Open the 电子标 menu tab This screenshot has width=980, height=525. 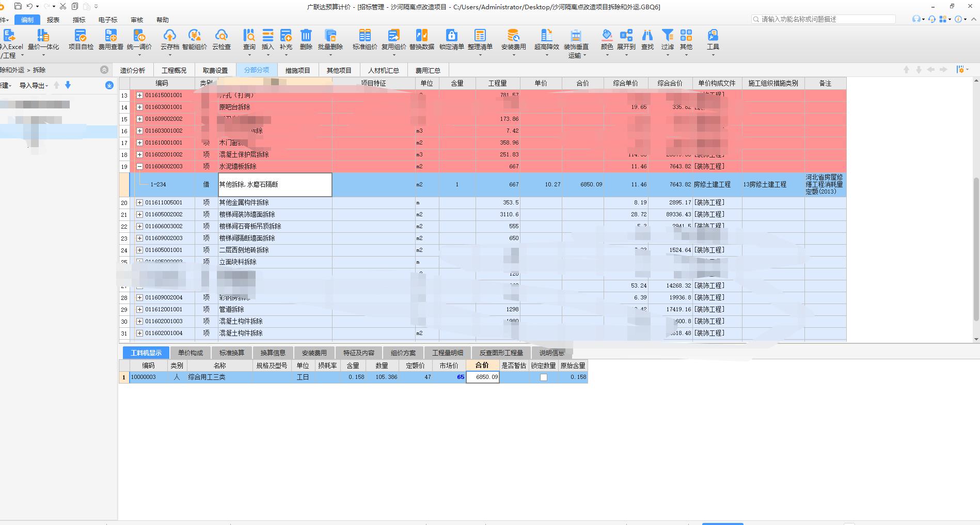pos(108,20)
